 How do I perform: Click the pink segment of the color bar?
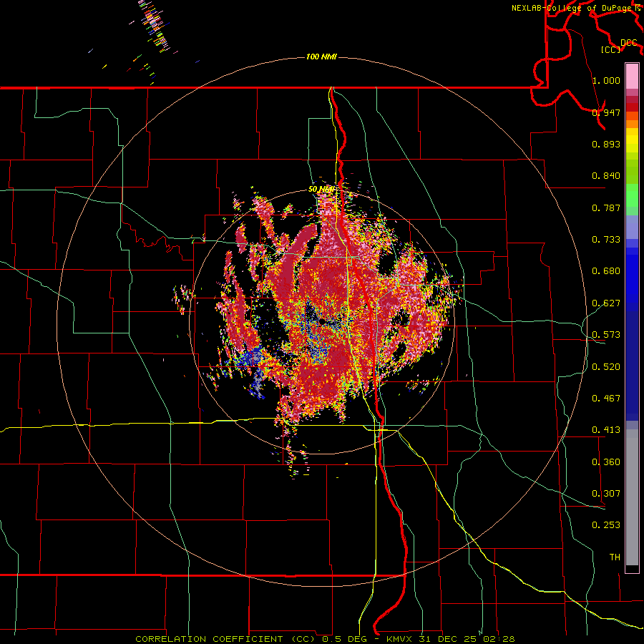point(632,77)
